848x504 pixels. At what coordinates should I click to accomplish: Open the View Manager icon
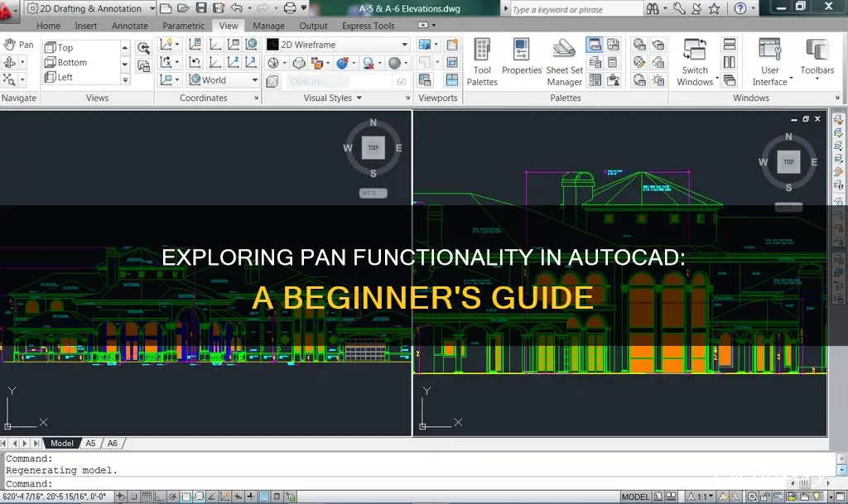[x=143, y=66]
